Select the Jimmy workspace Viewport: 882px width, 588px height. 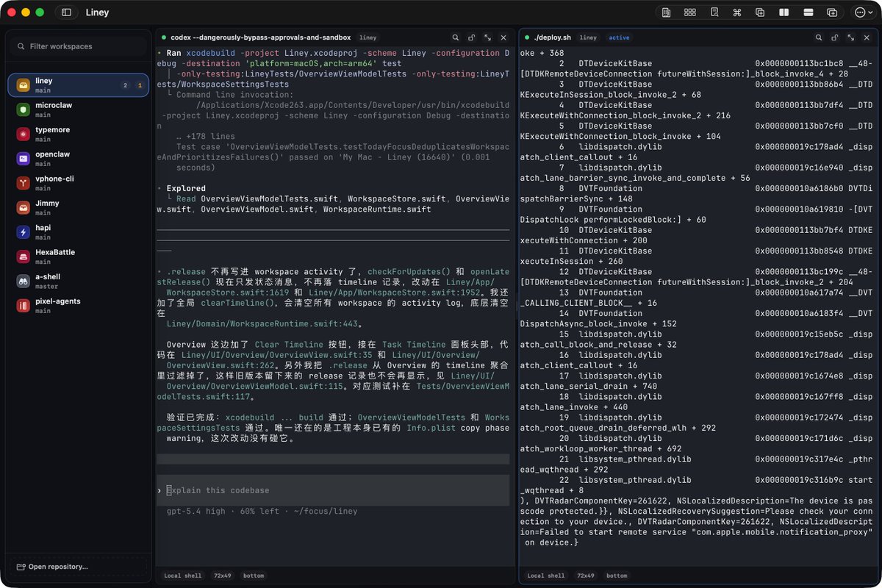click(78, 207)
